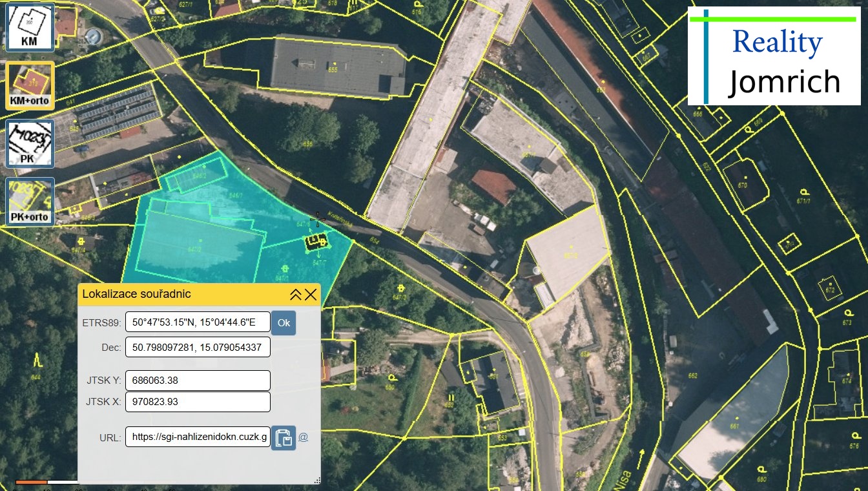Click the dialog resize handle
868x491 pixels.
click(317, 480)
